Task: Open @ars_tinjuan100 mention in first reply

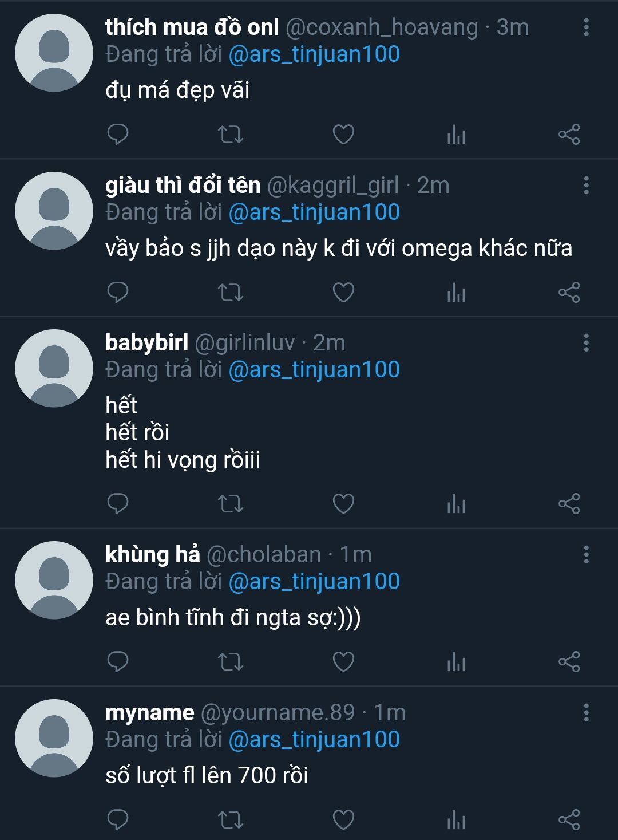Action: click(314, 54)
